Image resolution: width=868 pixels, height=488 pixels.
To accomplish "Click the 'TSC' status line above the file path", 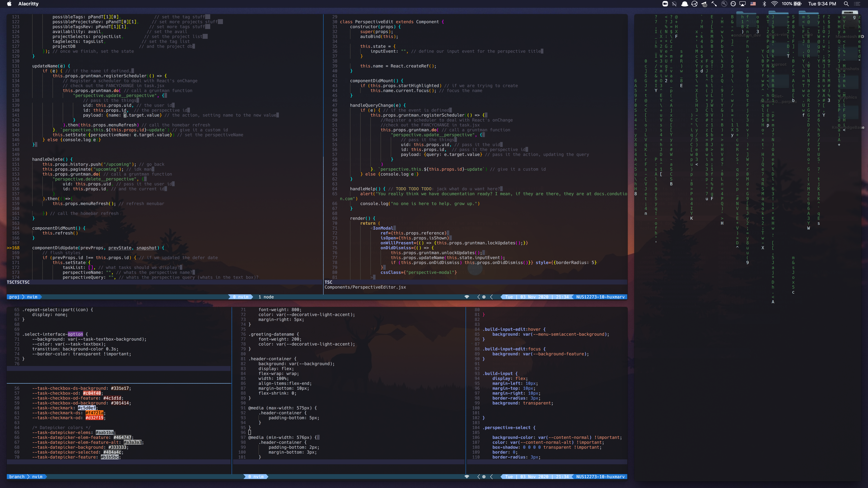I will (x=328, y=282).
